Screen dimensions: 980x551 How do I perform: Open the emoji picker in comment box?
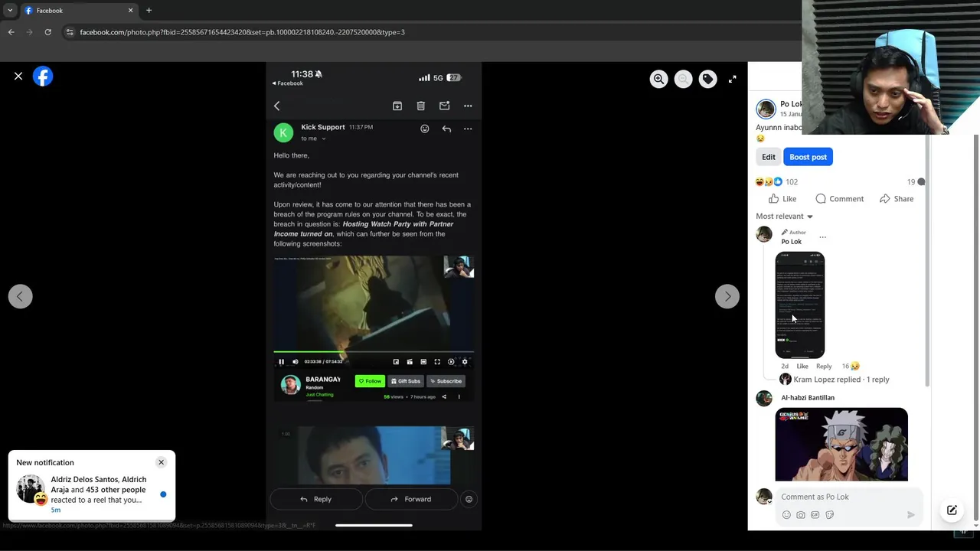pyautogui.click(x=786, y=515)
